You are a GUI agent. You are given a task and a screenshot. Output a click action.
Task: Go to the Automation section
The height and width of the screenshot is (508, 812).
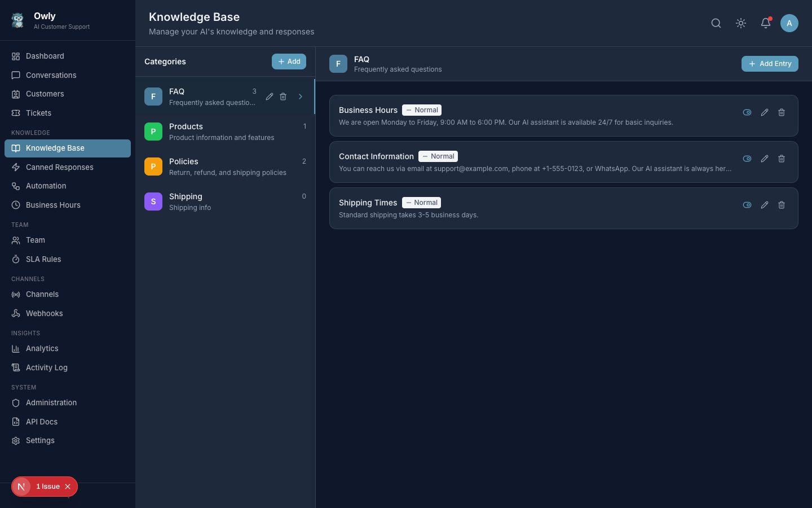(x=46, y=186)
